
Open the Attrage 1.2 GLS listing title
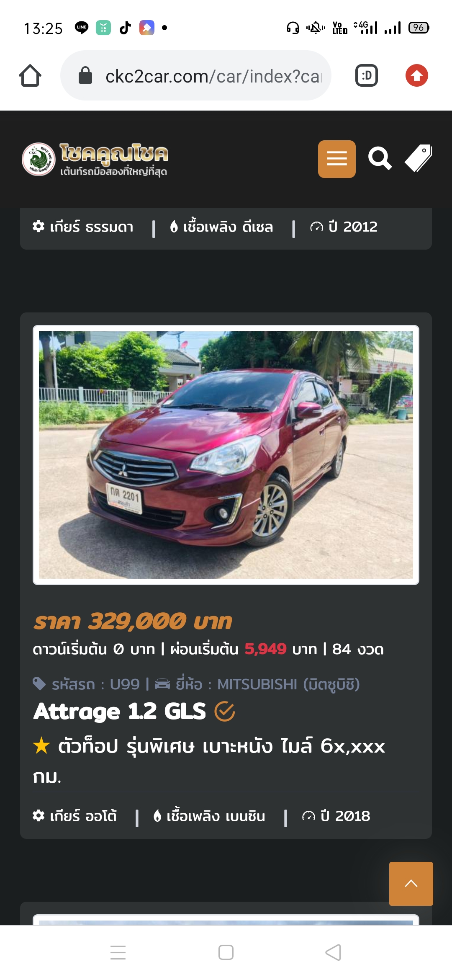[x=120, y=711]
